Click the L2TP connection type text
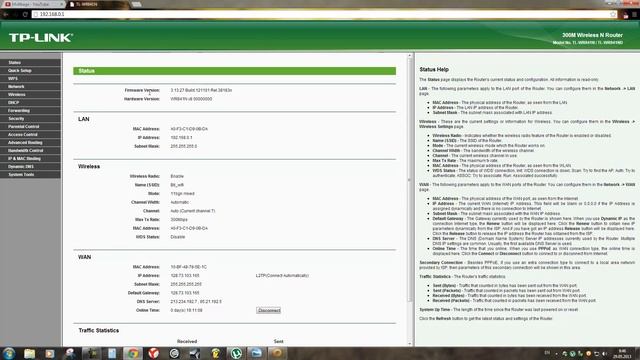This screenshot has width=640, height=360. pyautogui.click(x=282, y=276)
